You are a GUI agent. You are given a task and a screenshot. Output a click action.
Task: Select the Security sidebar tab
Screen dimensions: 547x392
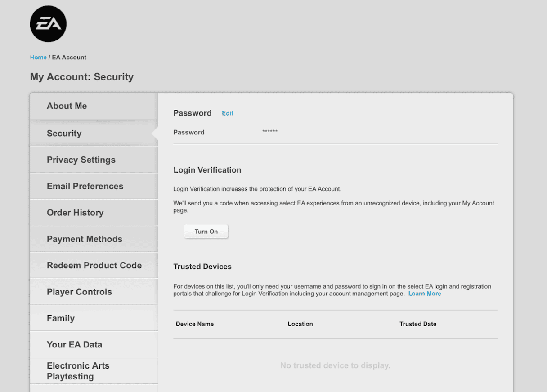[x=64, y=134]
